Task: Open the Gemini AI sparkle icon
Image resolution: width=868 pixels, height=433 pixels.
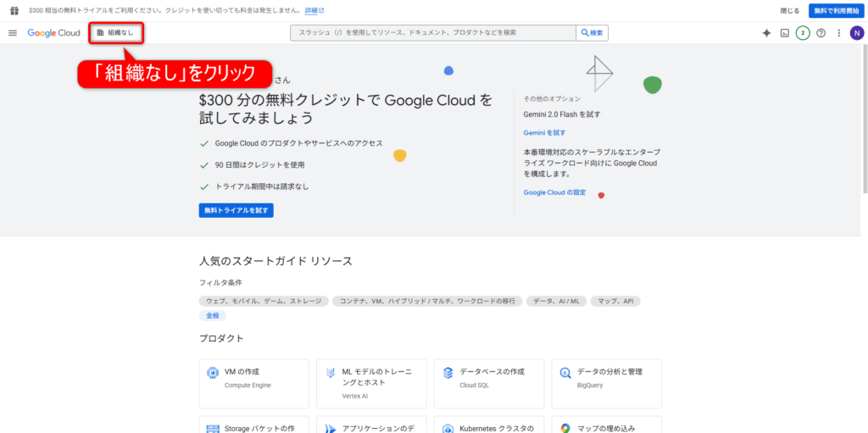Action: pyautogui.click(x=766, y=33)
